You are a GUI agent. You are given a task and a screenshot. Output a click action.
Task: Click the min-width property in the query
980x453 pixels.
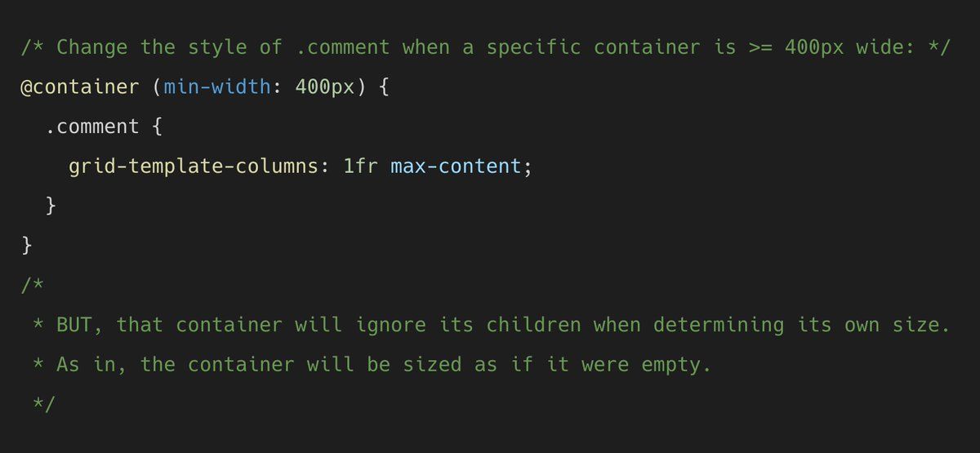[216, 87]
